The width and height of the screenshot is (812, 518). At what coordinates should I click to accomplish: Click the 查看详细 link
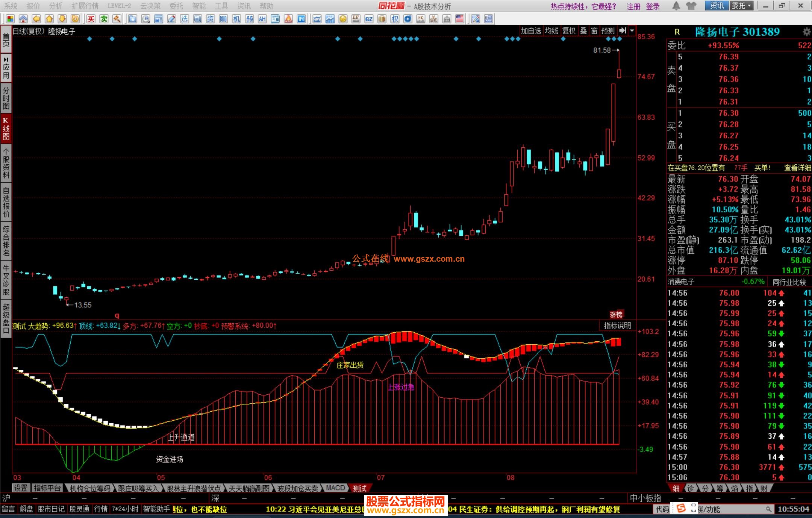(797, 168)
